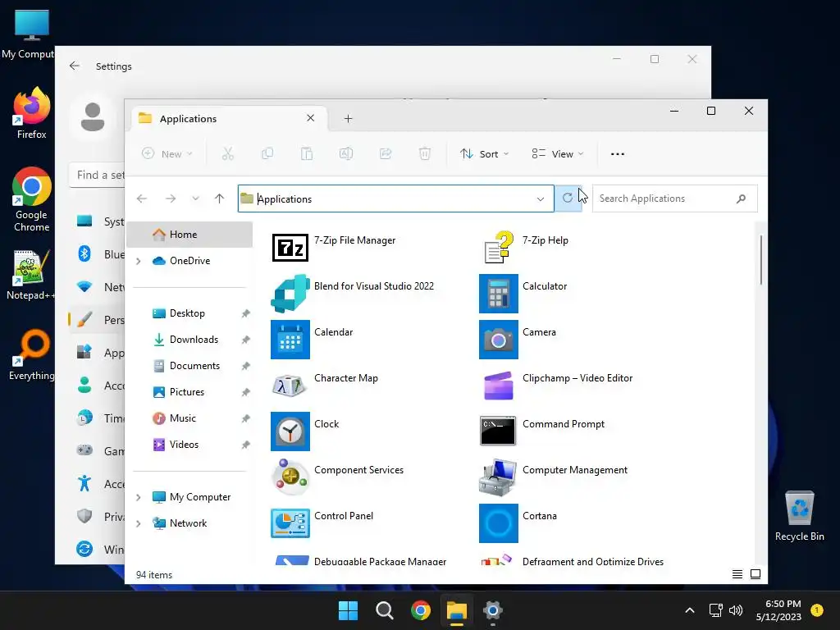Open the See more ellipsis menu
840x630 pixels.
point(617,153)
